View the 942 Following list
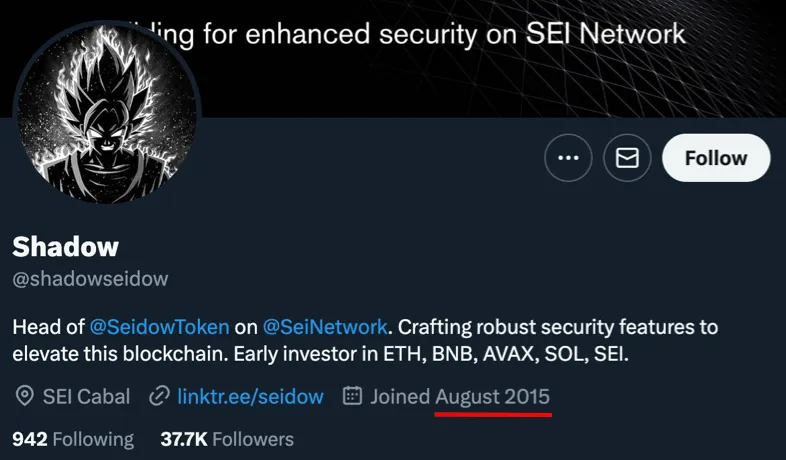Image resolution: width=786 pixels, height=460 pixels. point(73,439)
